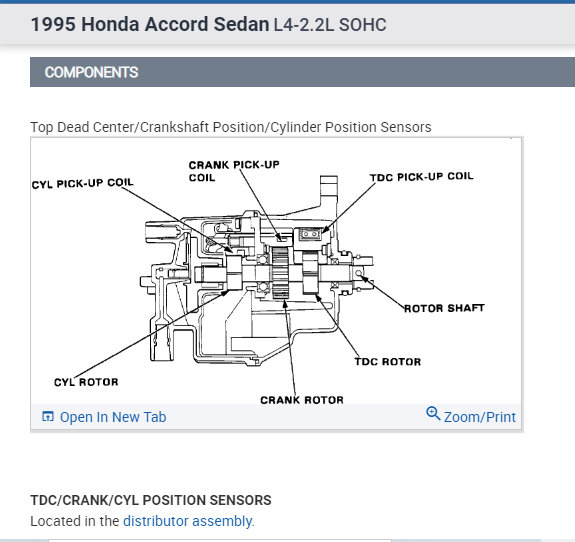Click the Top Dead Center sensors caption

pyautogui.click(x=231, y=127)
